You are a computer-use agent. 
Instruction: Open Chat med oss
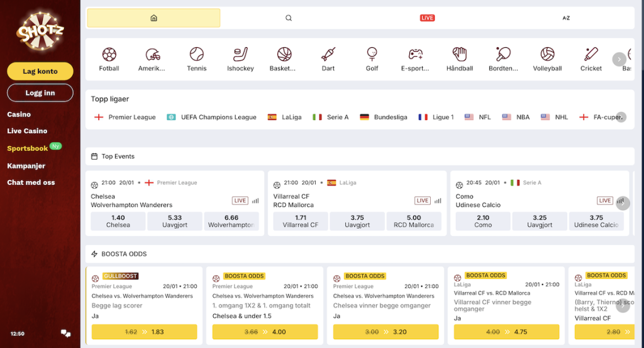(31, 182)
